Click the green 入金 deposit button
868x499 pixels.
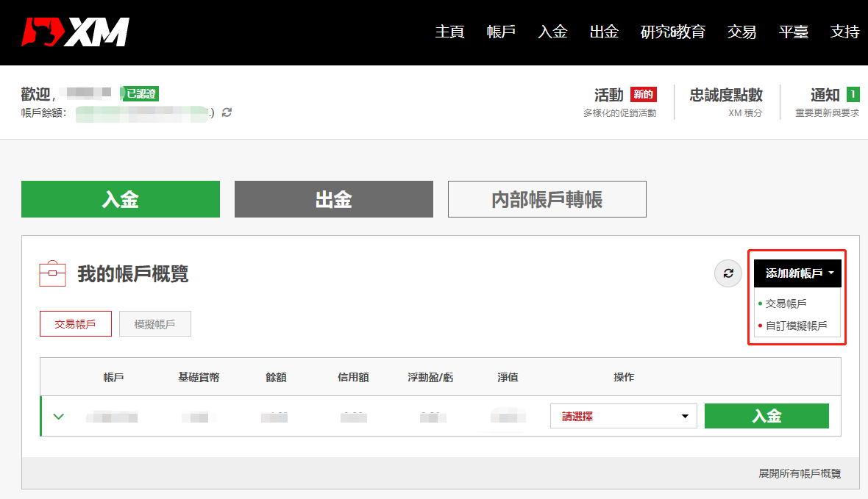pyautogui.click(x=766, y=415)
